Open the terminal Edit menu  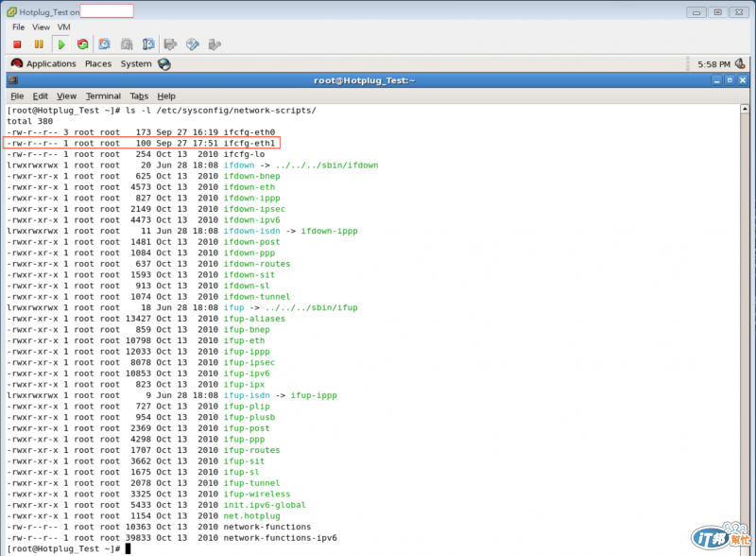tap(40, 96)
